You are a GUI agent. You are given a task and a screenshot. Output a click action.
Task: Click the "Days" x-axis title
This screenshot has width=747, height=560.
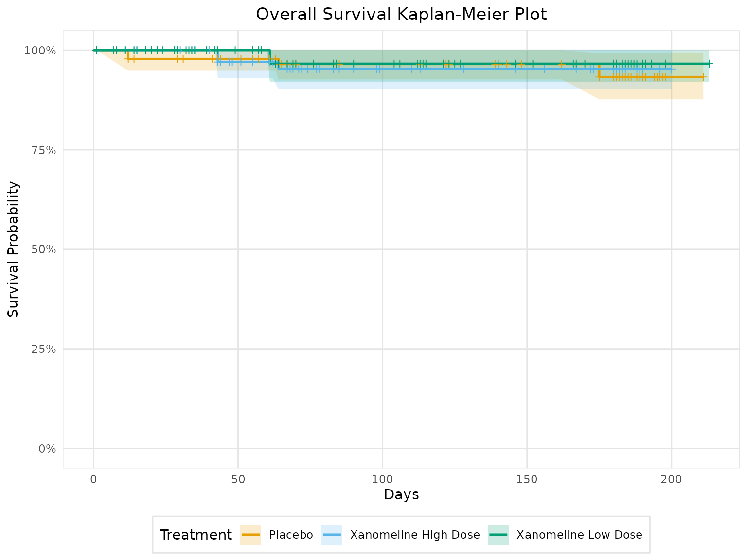point(401,495)
